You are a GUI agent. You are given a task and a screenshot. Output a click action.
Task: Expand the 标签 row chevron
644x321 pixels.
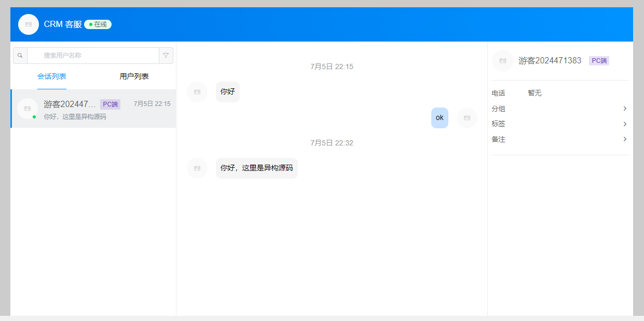click(x=625, y=124)
